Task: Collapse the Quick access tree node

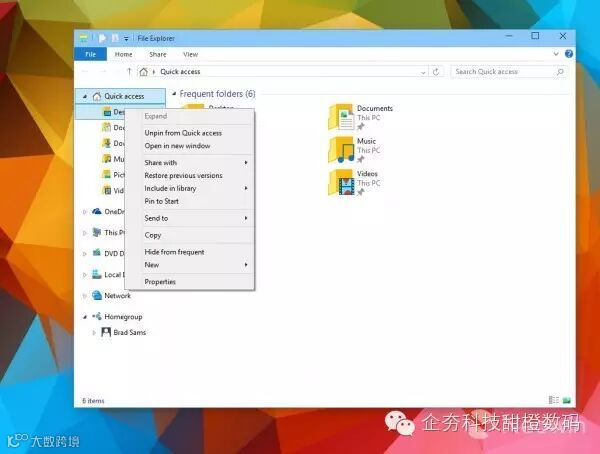Action: pos(85,96)
